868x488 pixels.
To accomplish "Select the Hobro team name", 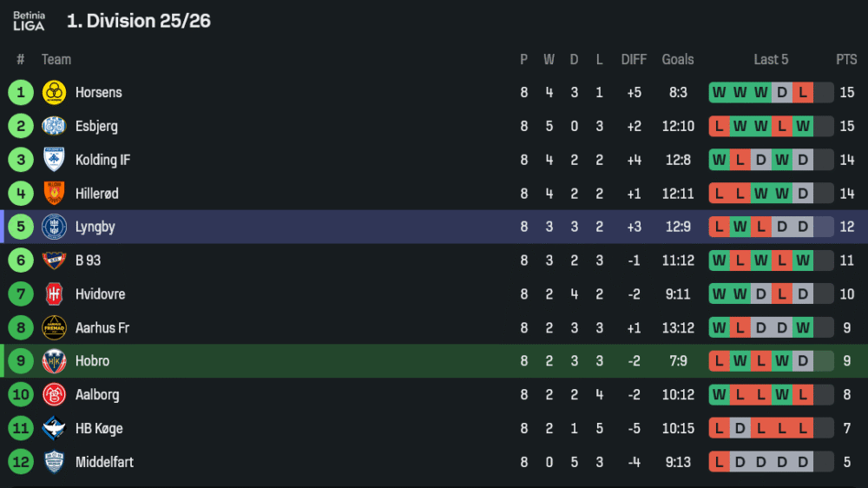I will tap(92, 361).
